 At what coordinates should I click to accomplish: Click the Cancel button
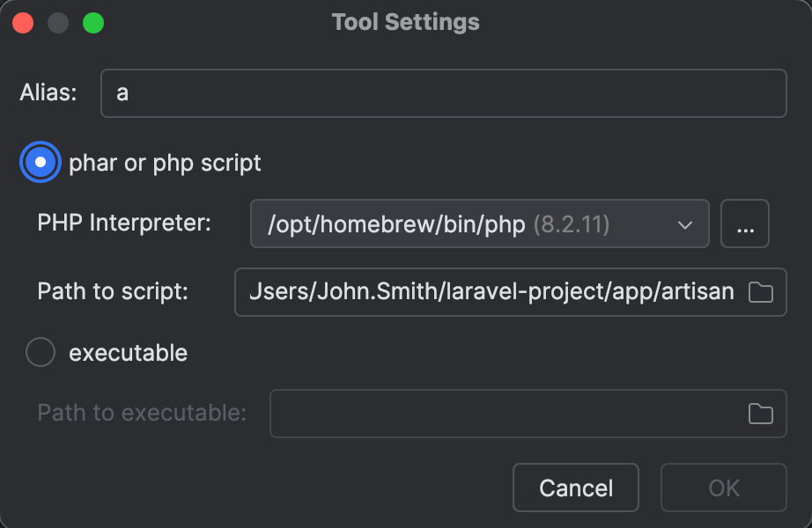pyautogui.click(x=576, y=488)
